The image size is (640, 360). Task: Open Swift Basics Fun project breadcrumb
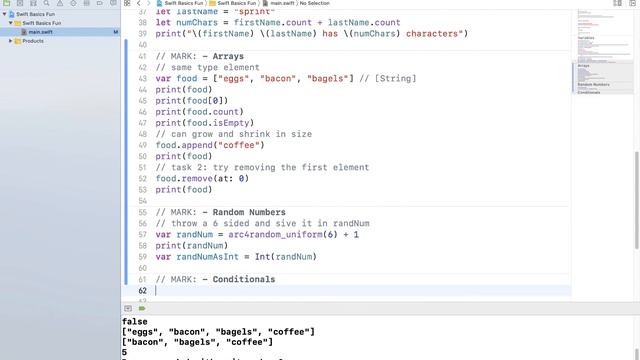coord(180,3)
